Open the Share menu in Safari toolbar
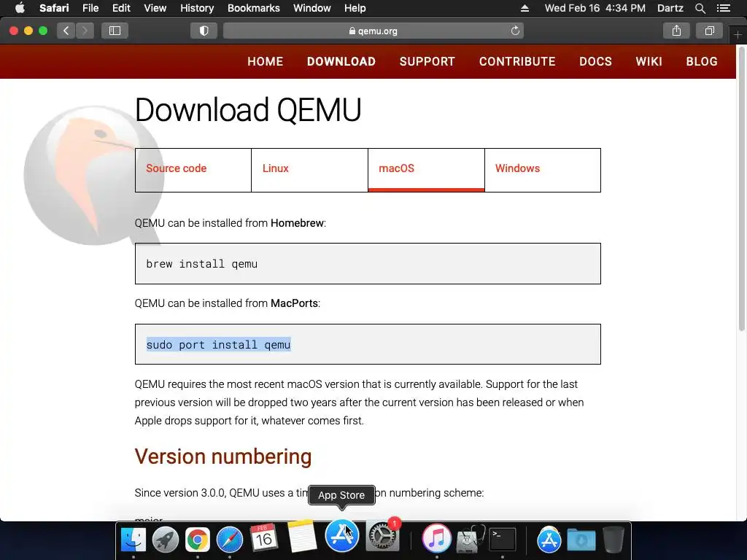 pyautogui.click(x=676, y=31)
